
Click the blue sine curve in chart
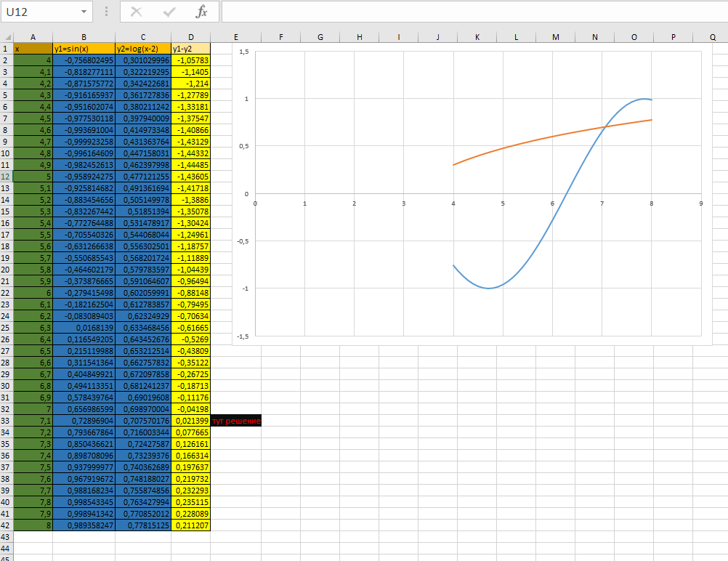552,221
